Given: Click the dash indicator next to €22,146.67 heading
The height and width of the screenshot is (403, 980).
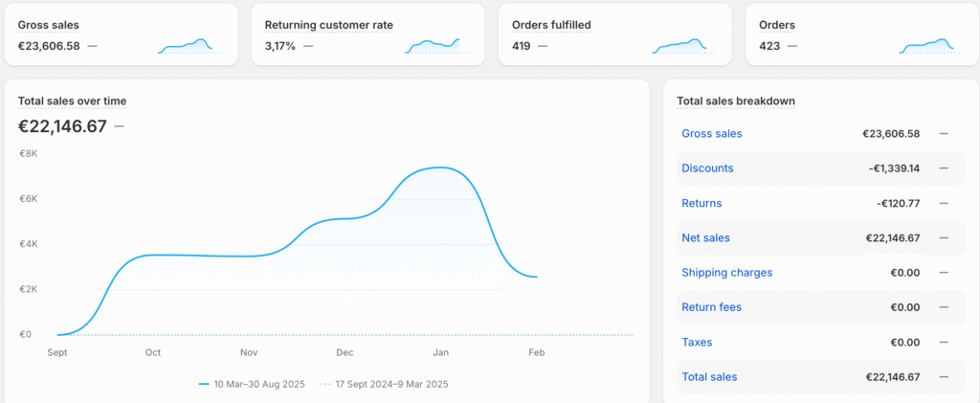Looking at the screenshot, I should pyautogui.click(x=119, y=126).
